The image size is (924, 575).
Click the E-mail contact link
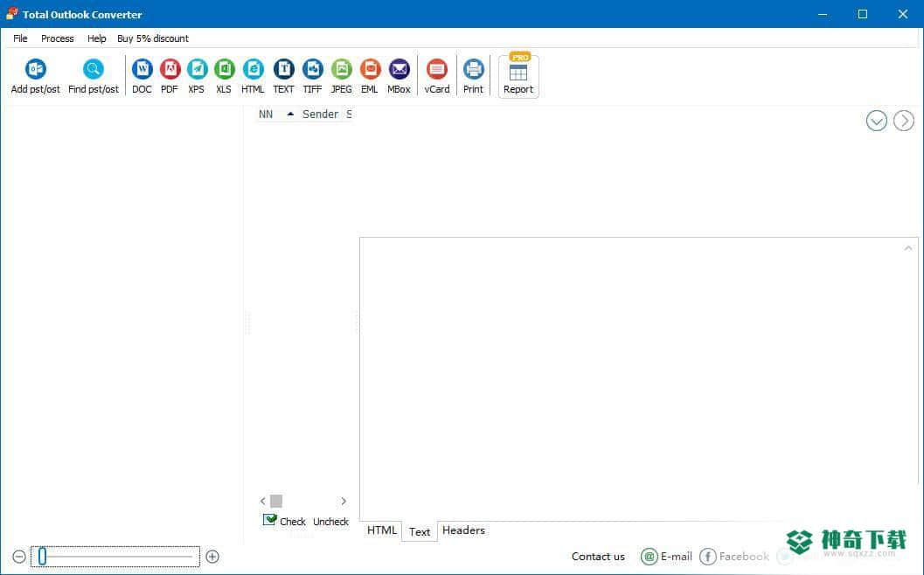point(666,556)
